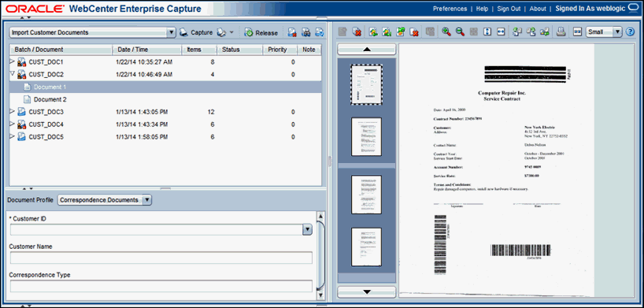The width and height of the screenshot is (644, 308).
Task: Sort by the Items column header
Action: click(x=199, y=50)
